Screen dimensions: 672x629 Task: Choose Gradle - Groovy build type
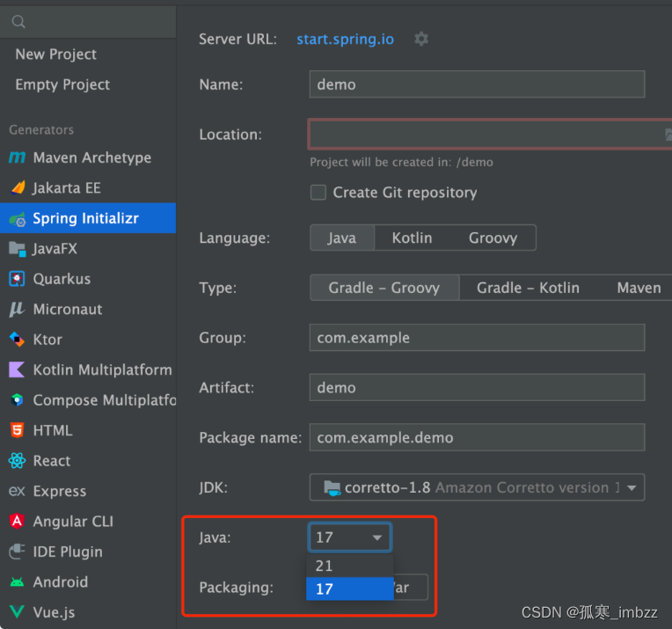(384, 288)
